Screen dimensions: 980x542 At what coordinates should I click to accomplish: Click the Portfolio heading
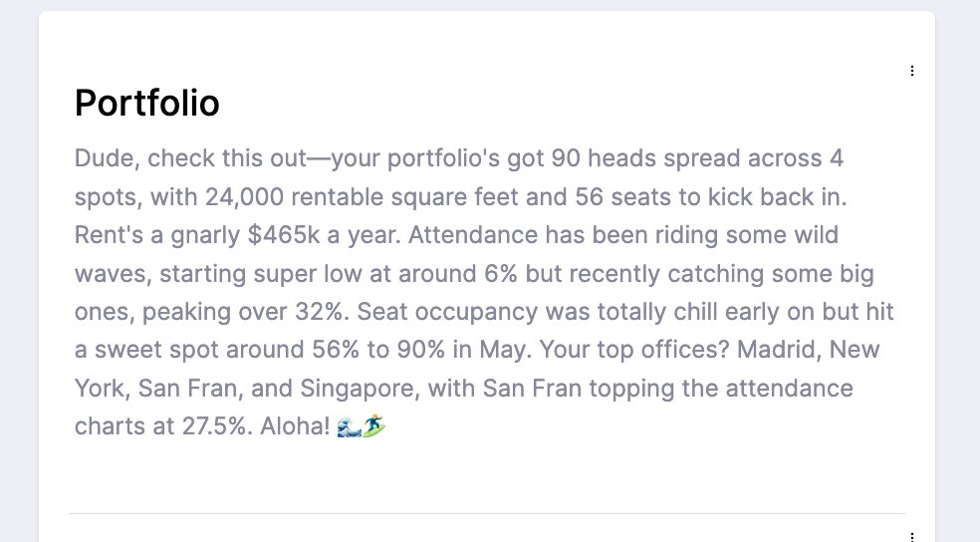[147, 103]
